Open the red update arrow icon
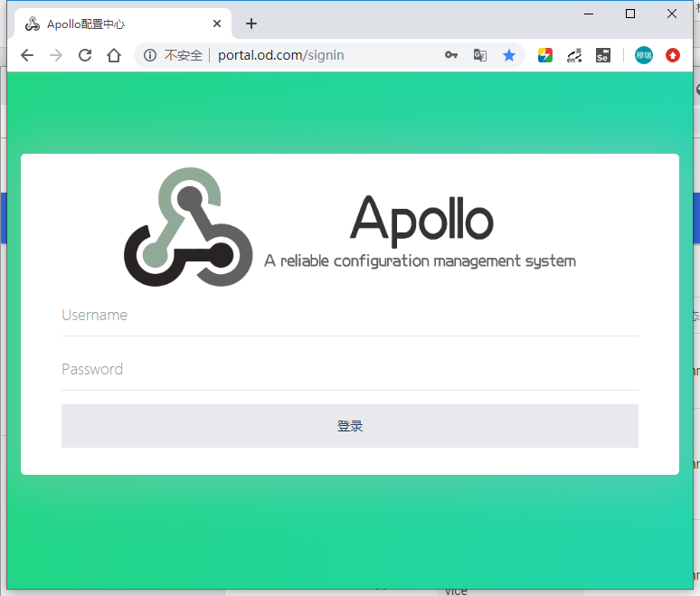Viewport: 700px width, 596px height. coord(673,55)
